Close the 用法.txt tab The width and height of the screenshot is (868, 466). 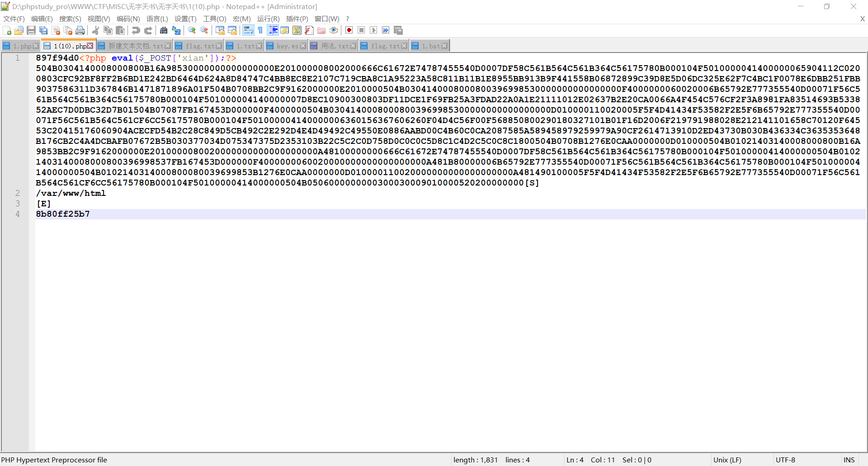tap(353, 46)
